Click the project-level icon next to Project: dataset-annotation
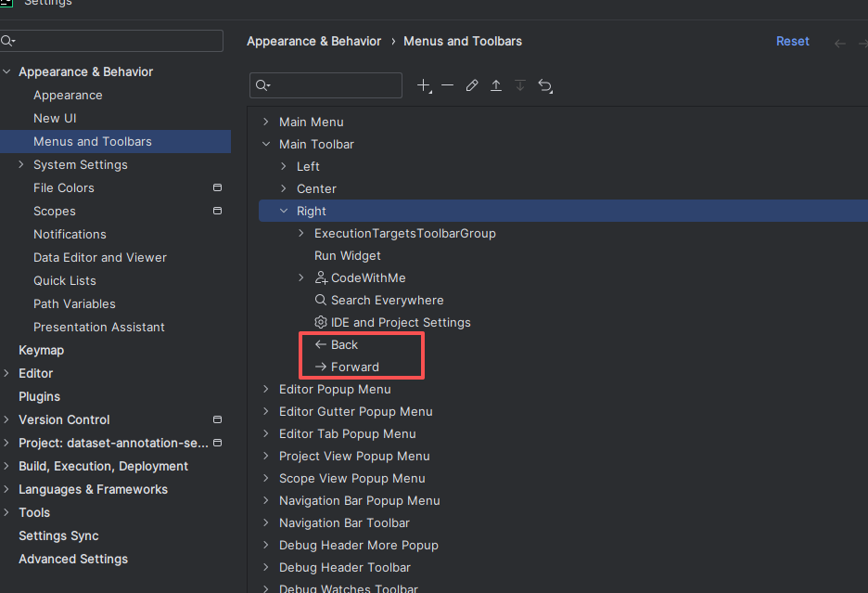This screenshot has height=593, width=868. pyautogui.click(x=218, y=443)
